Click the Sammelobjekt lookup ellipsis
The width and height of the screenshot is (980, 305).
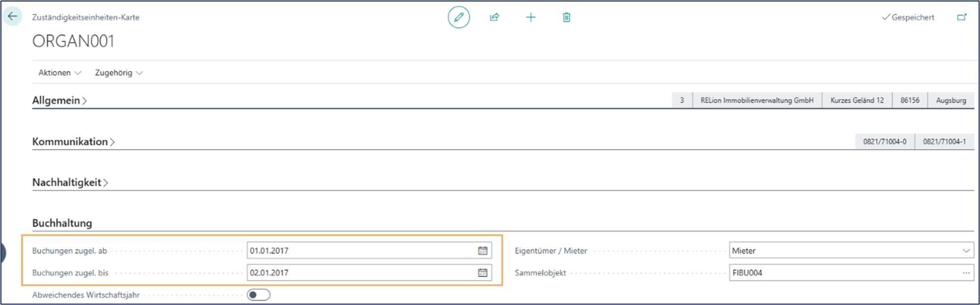point(966,273)
